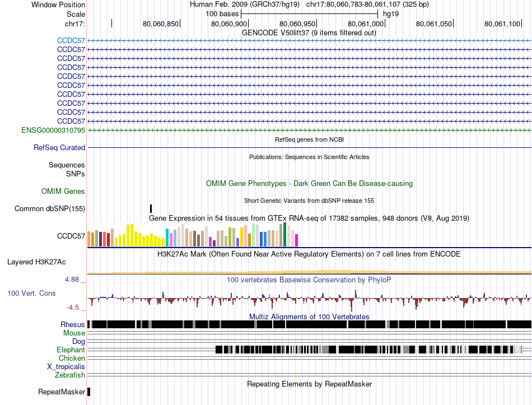Click the RefSeq Curated blue intron line
This screenshot has height=405, width=532.
[x=309, y=148]
